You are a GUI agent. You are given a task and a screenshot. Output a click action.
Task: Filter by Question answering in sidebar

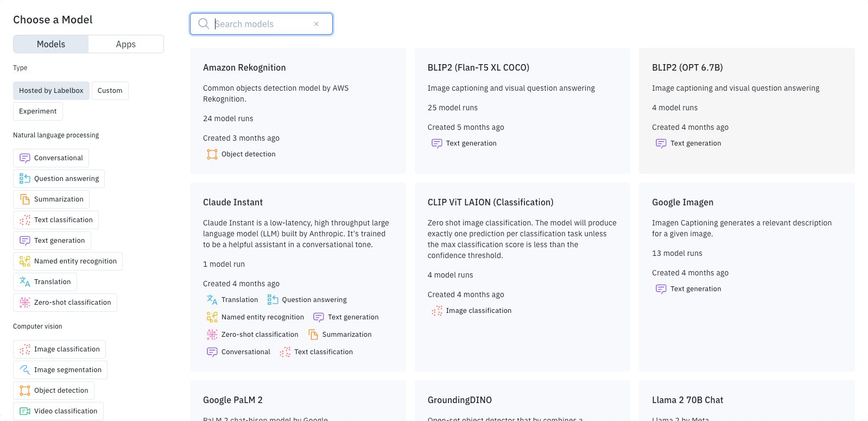pyautogui.click(x=59, y=179)
